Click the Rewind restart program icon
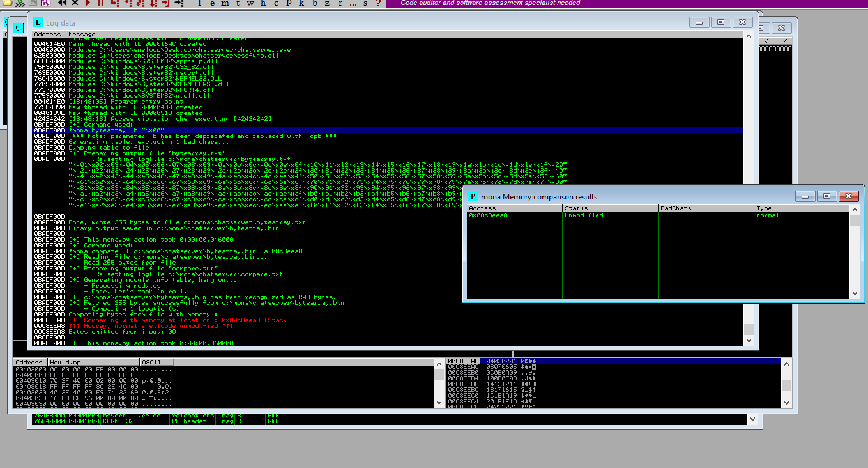The image size is (868, 468). [63, 3]
